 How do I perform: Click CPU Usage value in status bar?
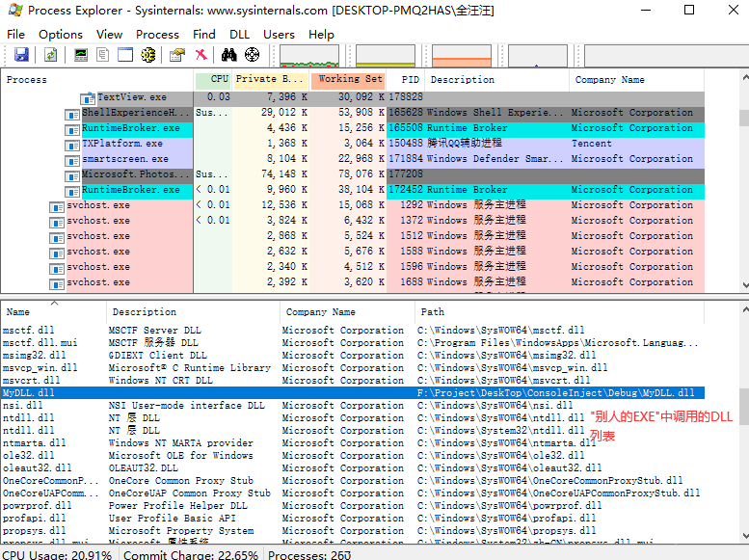[57, 555]
